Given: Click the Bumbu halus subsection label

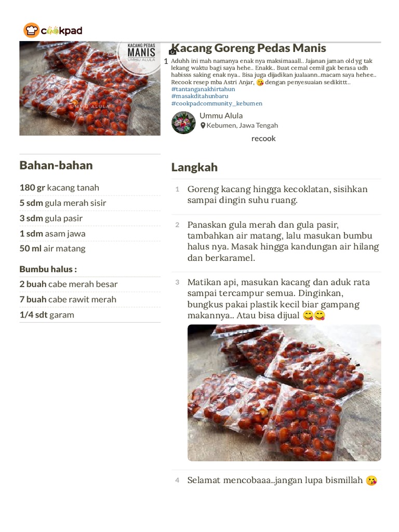Looking at the screenshot, I should (x=48, y=269).
